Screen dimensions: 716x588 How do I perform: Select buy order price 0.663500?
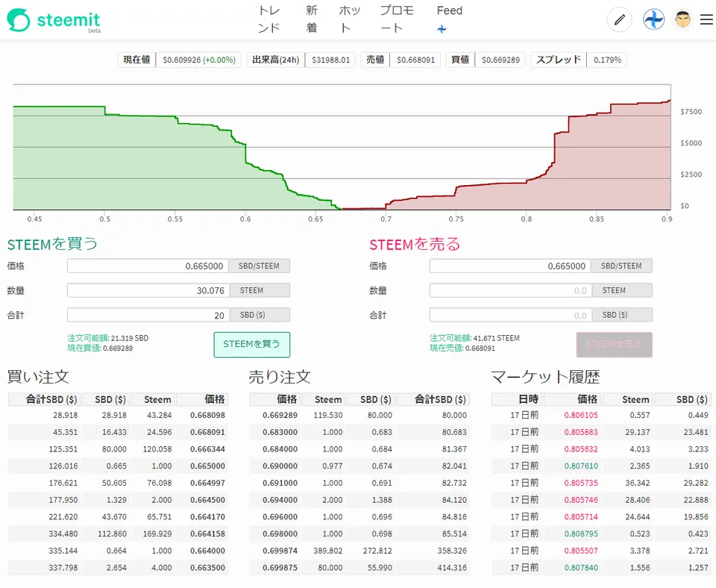[x=207, y=568]
